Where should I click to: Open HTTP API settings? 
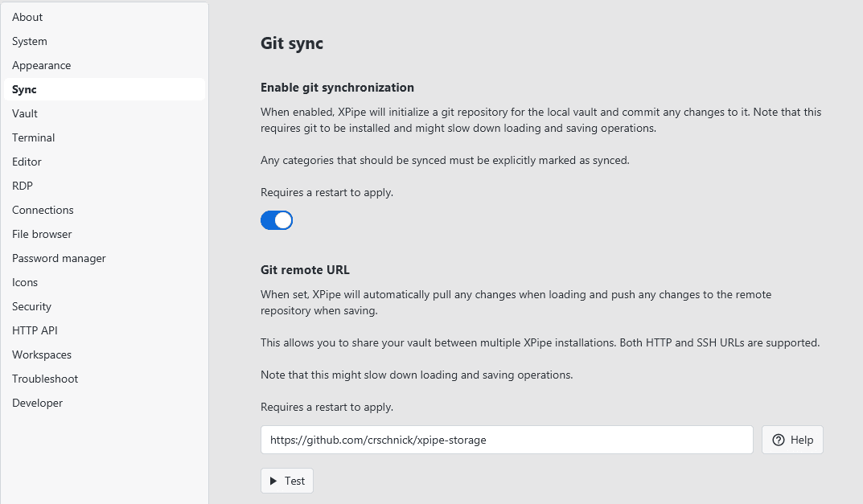[x=35, y=330]
